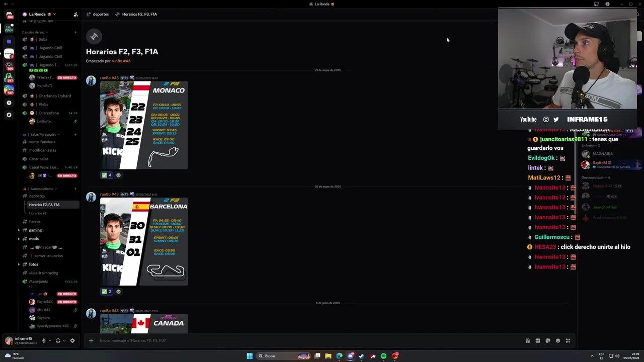Show hidden system tray icons chevron
The width and height of the screenshot is (644, 362).
click(592, 356)
